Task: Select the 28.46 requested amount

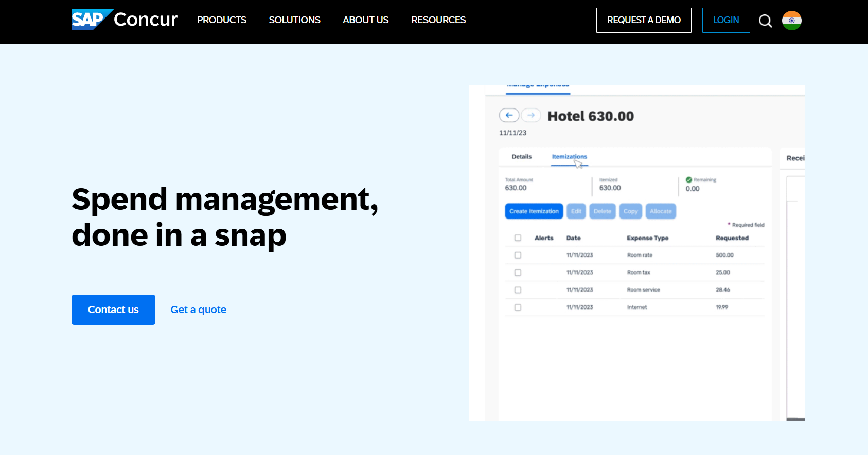Action: 723,290
